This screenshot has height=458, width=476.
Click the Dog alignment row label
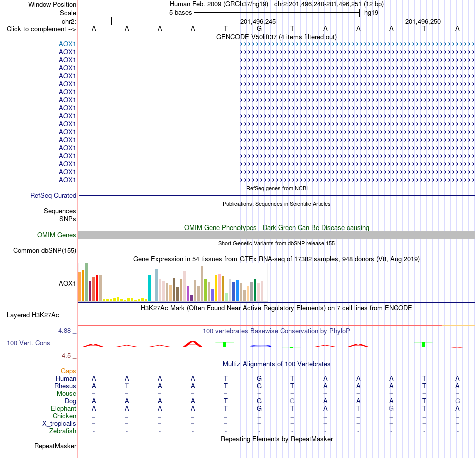click(70, 401)
